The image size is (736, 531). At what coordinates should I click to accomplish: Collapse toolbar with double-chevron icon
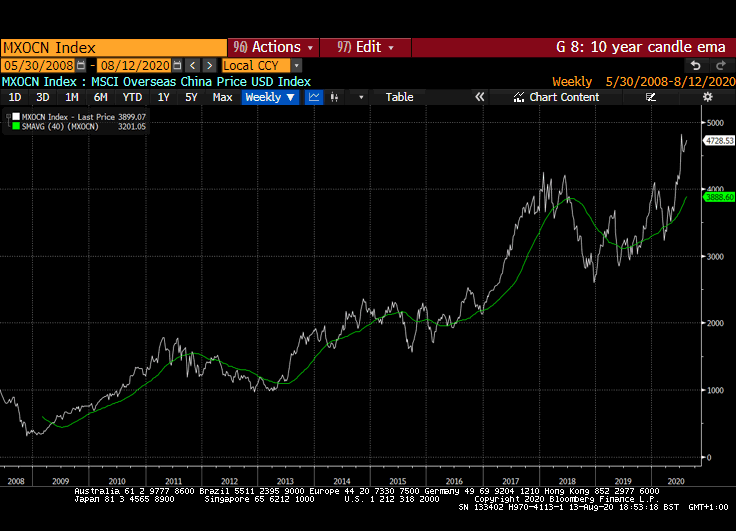479,97
